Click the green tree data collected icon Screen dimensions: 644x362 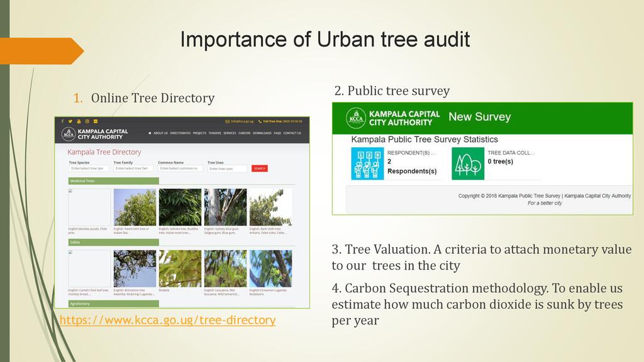point(468,164)
